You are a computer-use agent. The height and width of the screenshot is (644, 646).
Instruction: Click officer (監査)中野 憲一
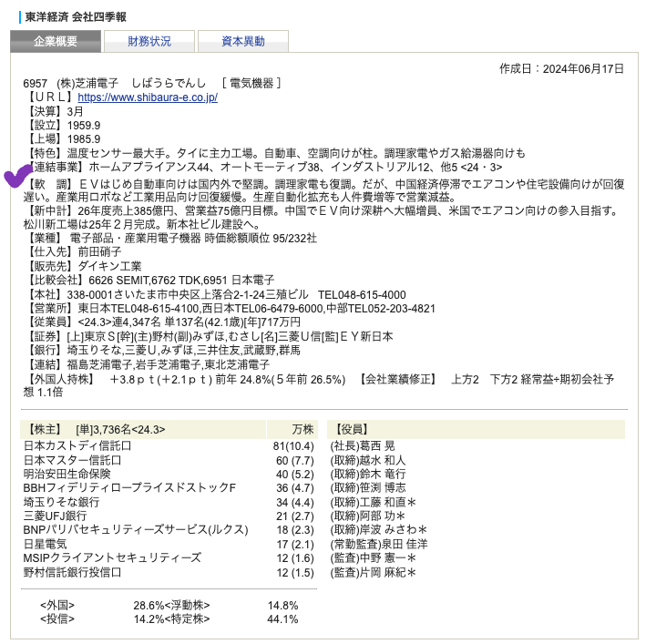(x=374, y=558)
